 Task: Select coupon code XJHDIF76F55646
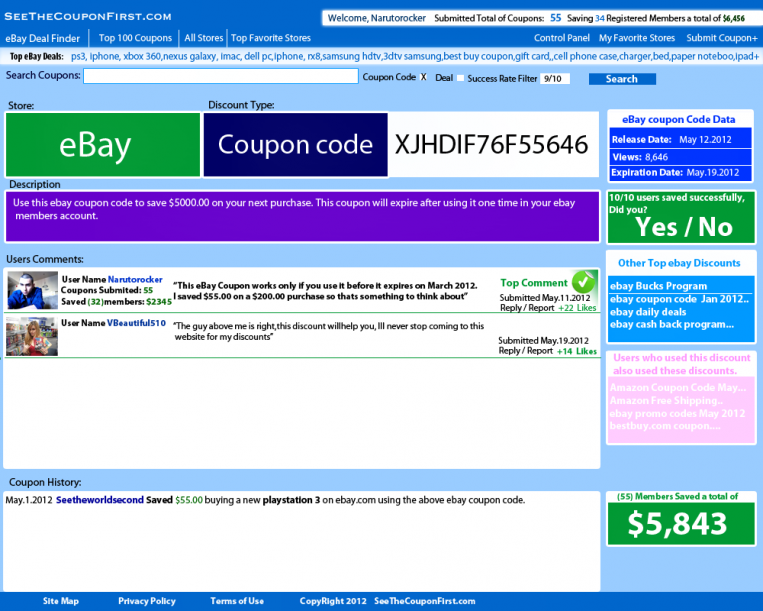pyautogui.click(x=491, y=144)
